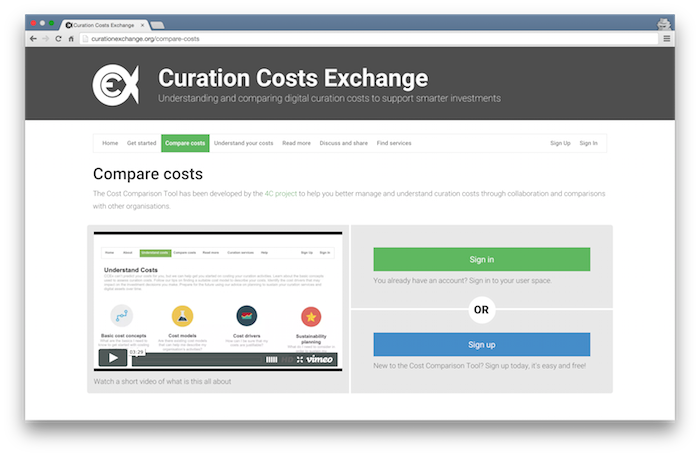This screenshot has height=456, width=700.
Task: Adjust the video volume bars
Action: click(x=270, y=359)
